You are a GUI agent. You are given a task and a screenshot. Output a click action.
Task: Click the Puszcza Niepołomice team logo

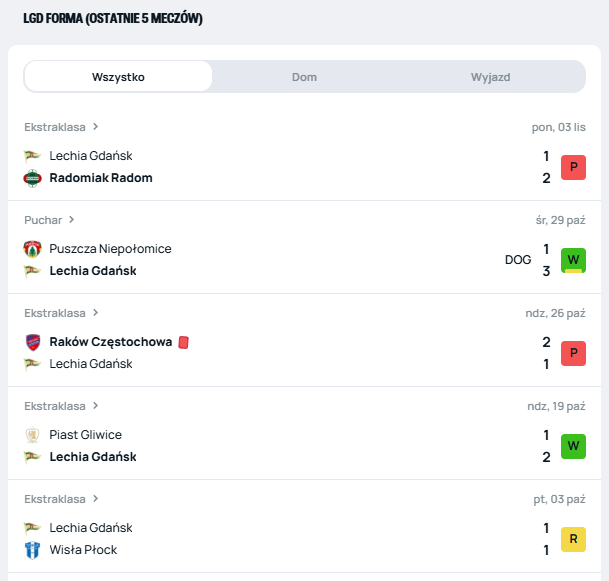click(x=32, y=249)
